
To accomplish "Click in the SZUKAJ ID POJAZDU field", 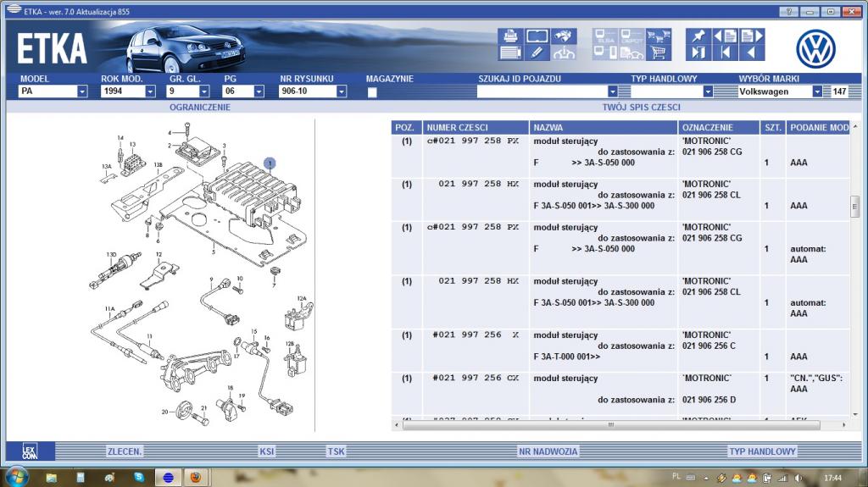I will [x=542, y=91].
